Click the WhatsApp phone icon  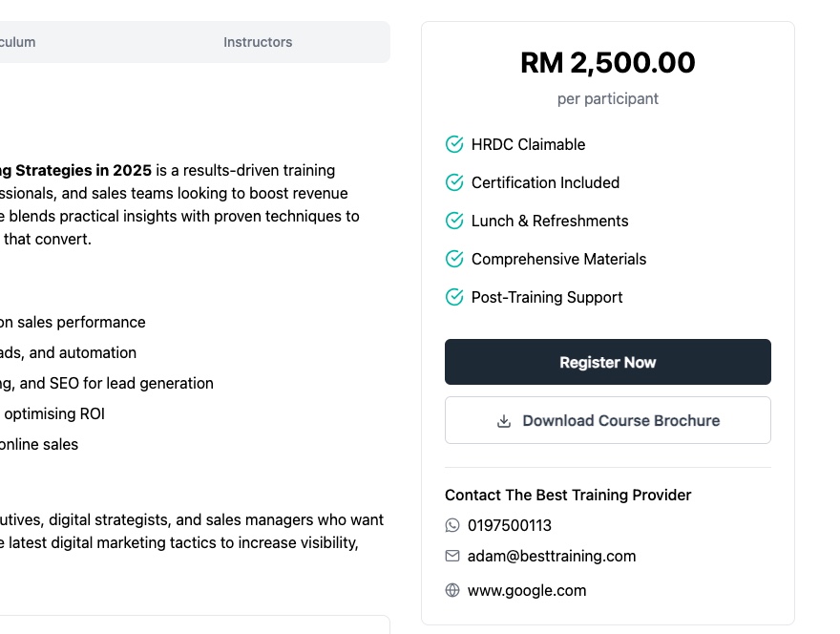[x=452, y=525]
